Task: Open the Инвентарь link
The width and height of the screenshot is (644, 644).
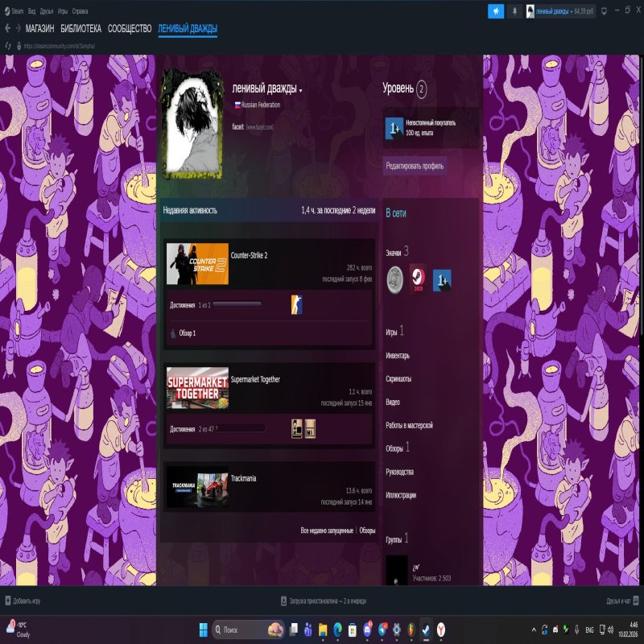Action: click(x=398, y=355)
